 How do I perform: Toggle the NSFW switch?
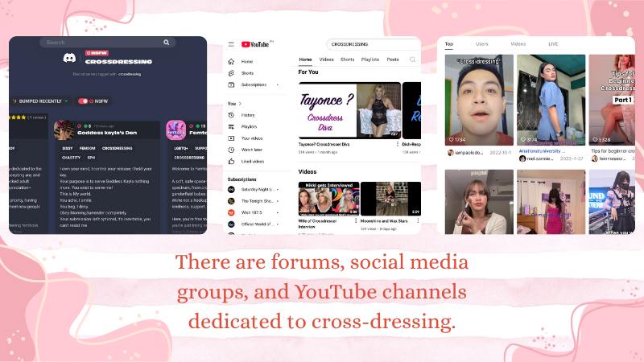pos(83,101)
